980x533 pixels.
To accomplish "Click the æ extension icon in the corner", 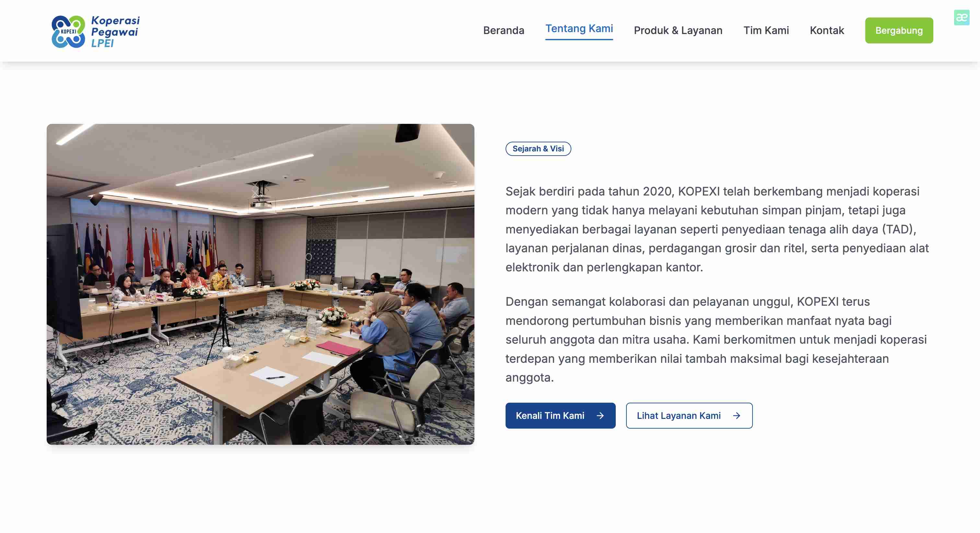I will pyautogui.click(x=962, y=18).
